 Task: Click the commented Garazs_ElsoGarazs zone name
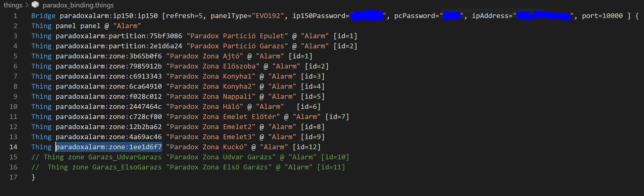(x=127, y=167)
